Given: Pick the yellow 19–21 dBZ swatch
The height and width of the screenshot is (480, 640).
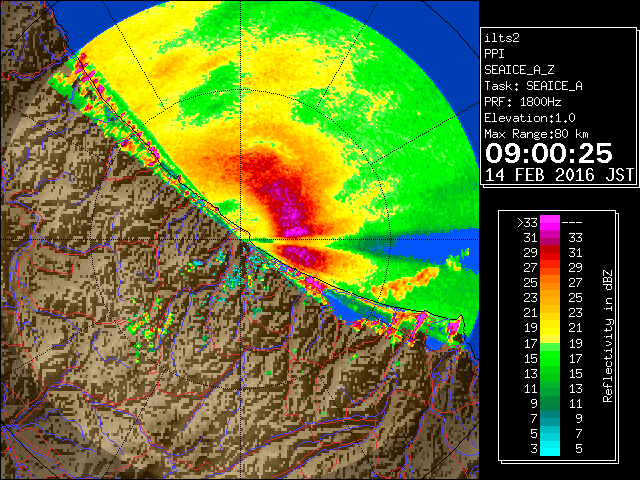Looking at the screenshot, I should coord(550,328).
